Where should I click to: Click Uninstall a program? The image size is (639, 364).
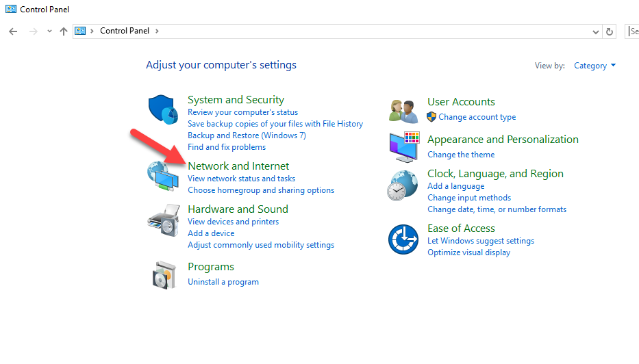pyautogui.click(x=223, y=282)
